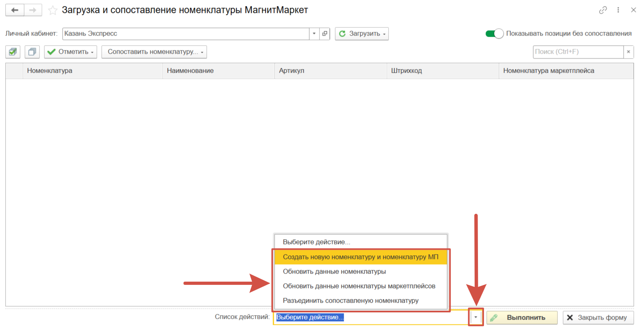Viewport: 644px width, 335px height.
Task: Click the Выполнить button
Action: [x=522, y=318]
